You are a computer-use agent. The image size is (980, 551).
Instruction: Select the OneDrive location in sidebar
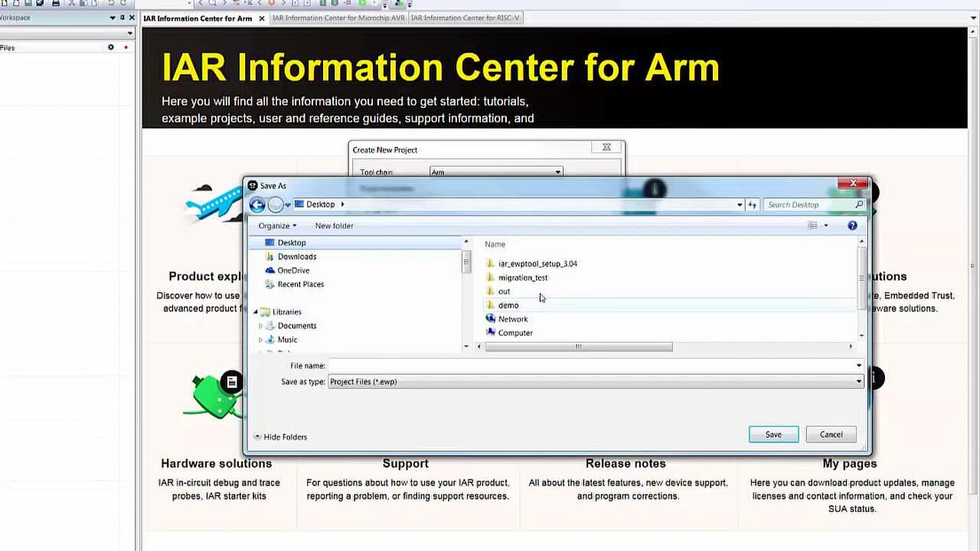point(293,270)
